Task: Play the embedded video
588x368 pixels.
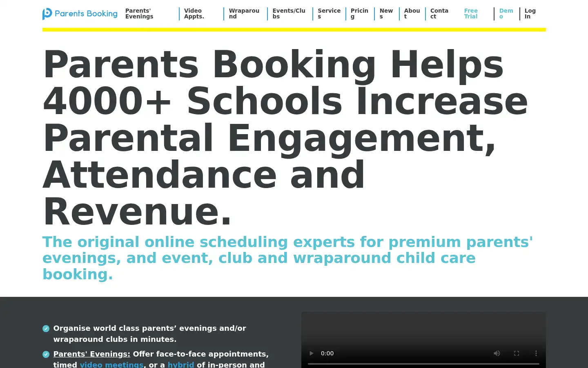Action: (x=311, y=353)
